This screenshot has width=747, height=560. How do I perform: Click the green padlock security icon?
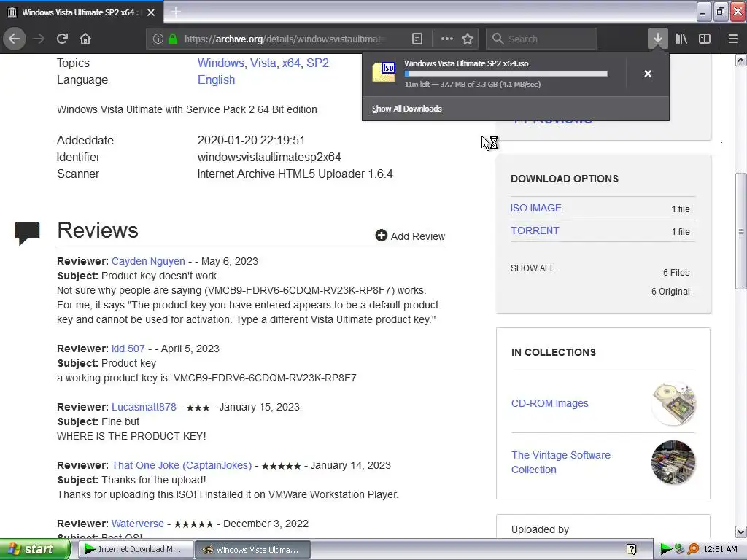[x=173, y=39]
